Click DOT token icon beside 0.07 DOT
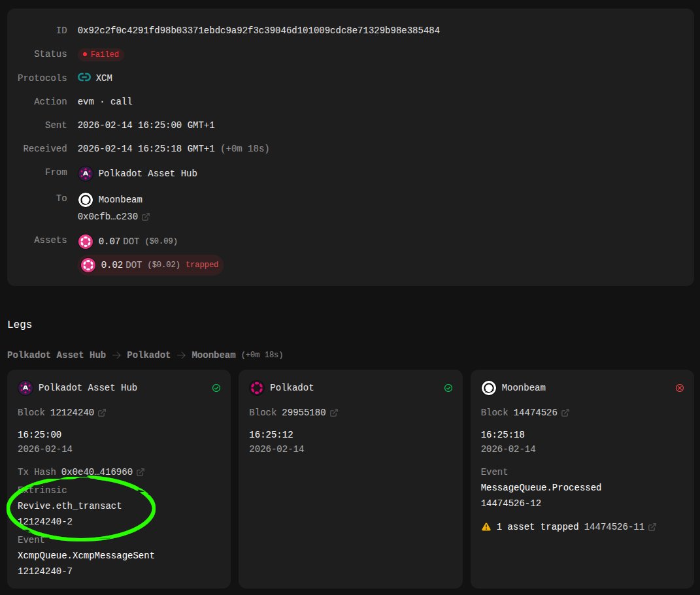 click(86, 241)
